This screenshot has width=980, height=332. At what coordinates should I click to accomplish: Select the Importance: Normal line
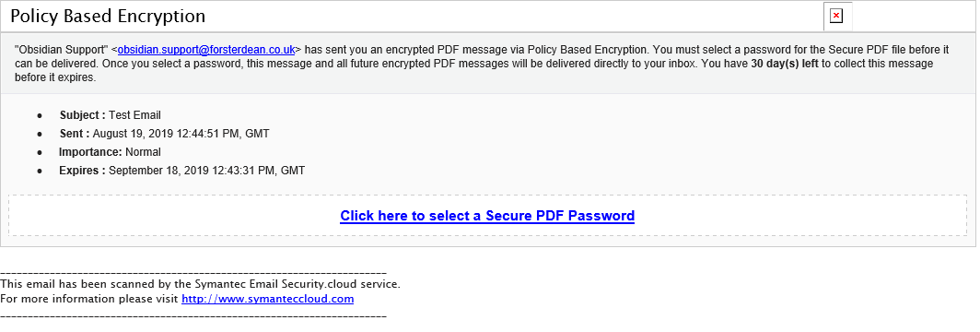110,152
